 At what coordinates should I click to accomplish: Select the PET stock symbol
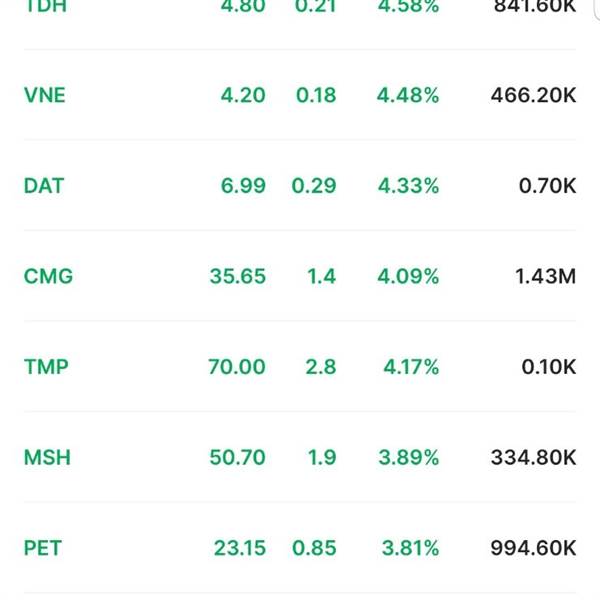click(42, 548)
